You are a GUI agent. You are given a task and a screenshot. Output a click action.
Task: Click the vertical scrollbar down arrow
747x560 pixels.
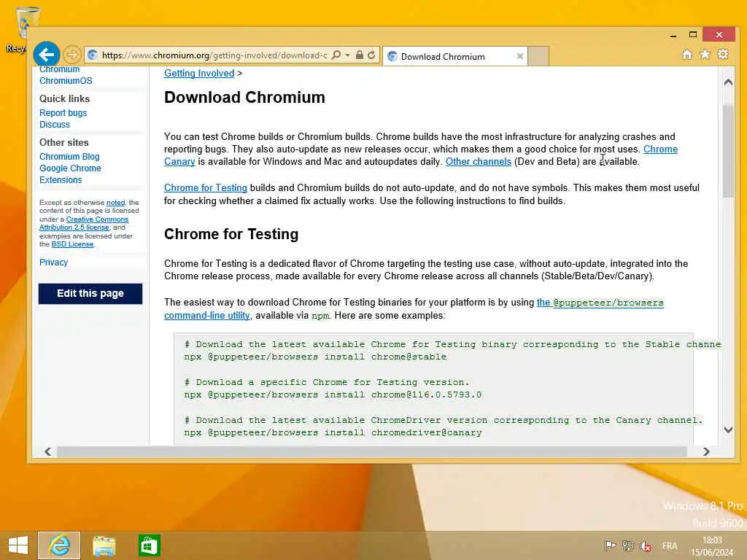728,429
